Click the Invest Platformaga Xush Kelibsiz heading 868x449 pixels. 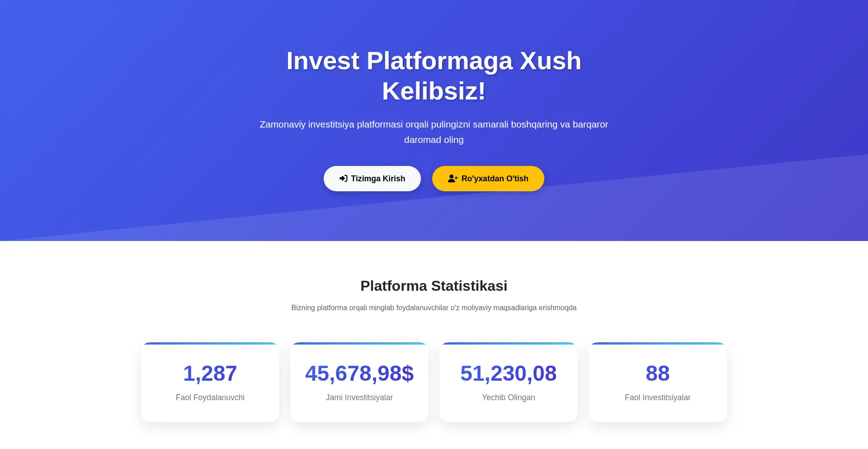434,76
